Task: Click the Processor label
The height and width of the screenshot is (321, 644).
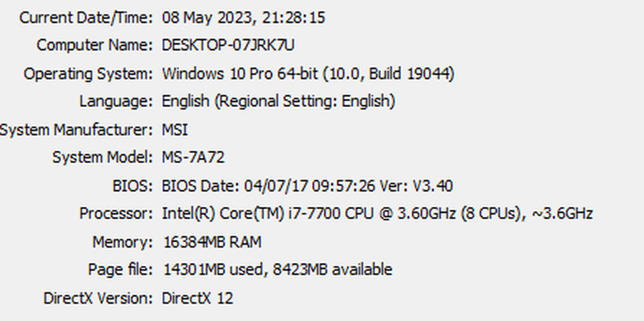Action: pyautogui.click(x=116, y=214)
